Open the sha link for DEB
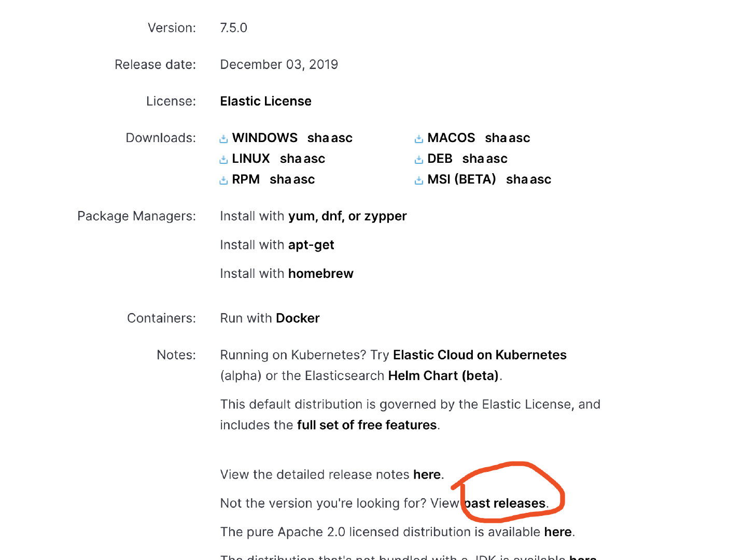The image size is (729, 560). [473, 159]
